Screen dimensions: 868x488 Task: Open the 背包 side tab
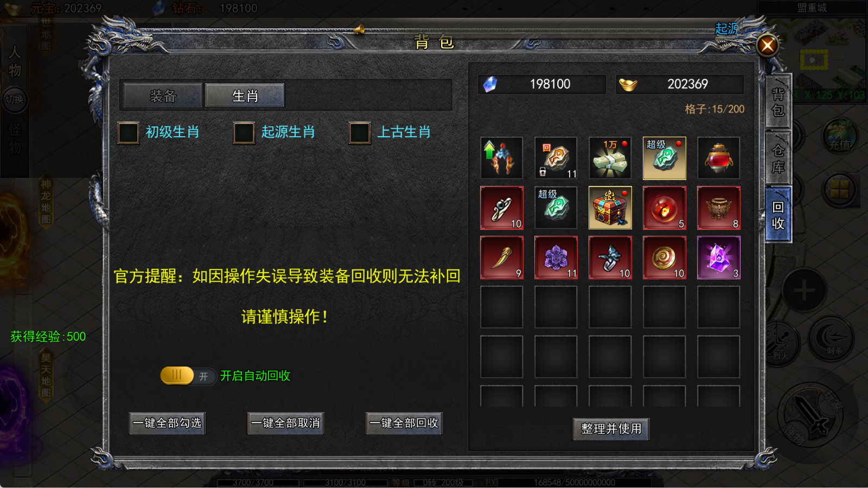tap(778, 102)
